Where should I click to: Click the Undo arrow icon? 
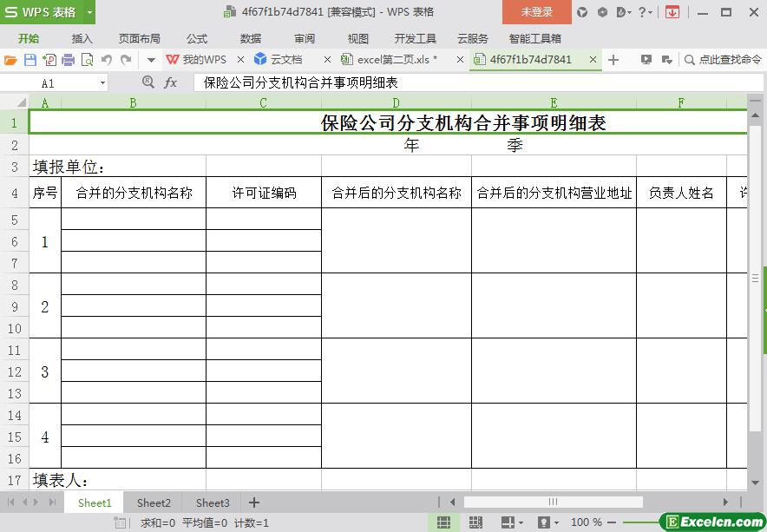point(107,60)
